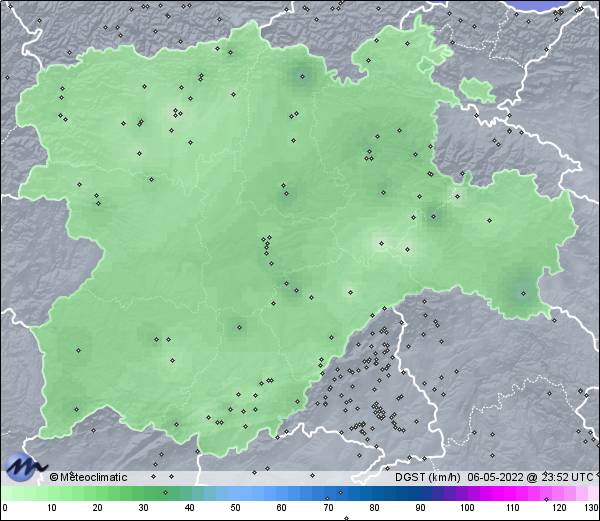
Task: Click the 23:52 UTC timestamp
Action: 567,477
